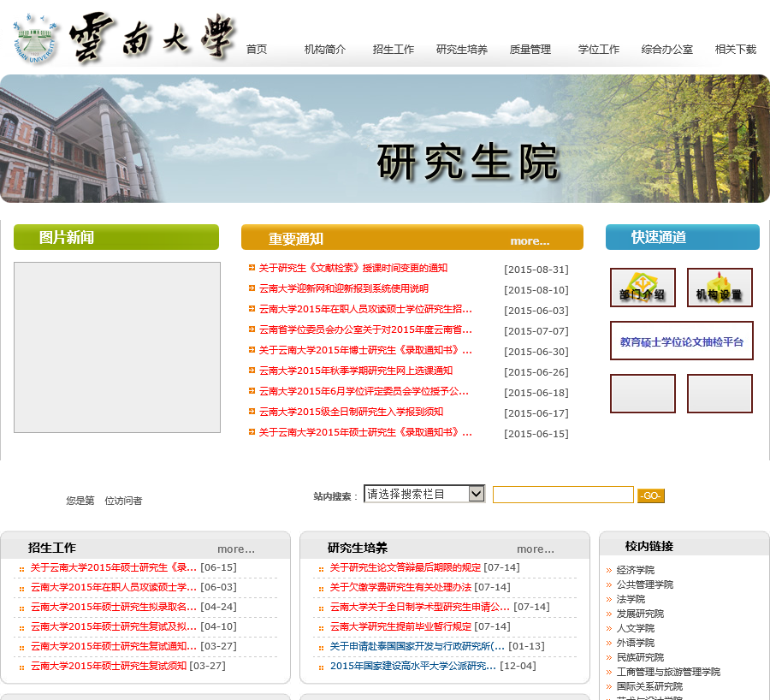The width and height of the screenshot is (770, 700).
Task: Open 招生工作 item 云南大学2015年硕士研究生拟录取名...
Action: pos(114,607)
